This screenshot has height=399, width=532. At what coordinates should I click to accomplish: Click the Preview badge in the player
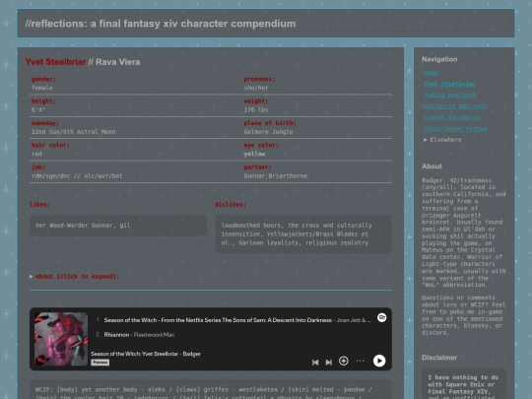point(100,363)
